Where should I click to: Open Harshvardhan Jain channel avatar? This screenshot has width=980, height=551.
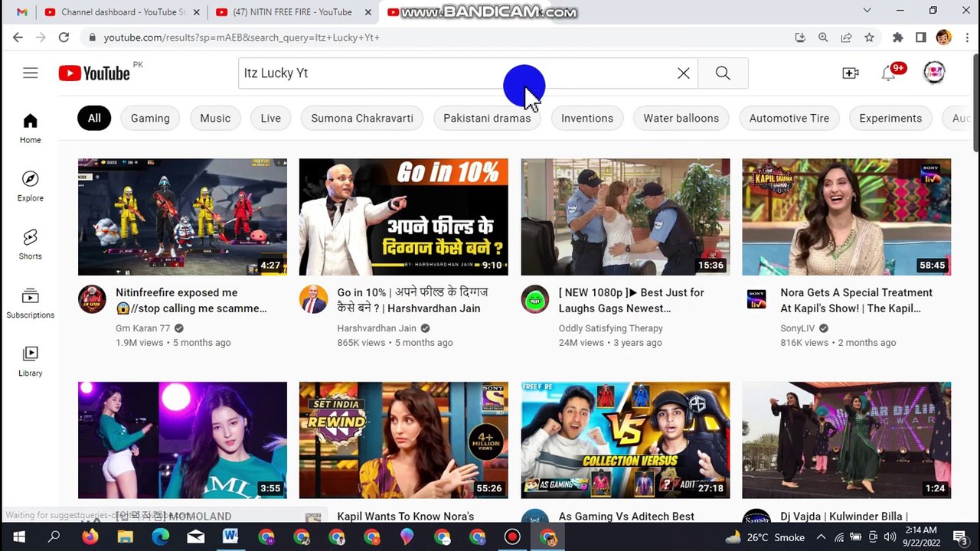point(313,299)
